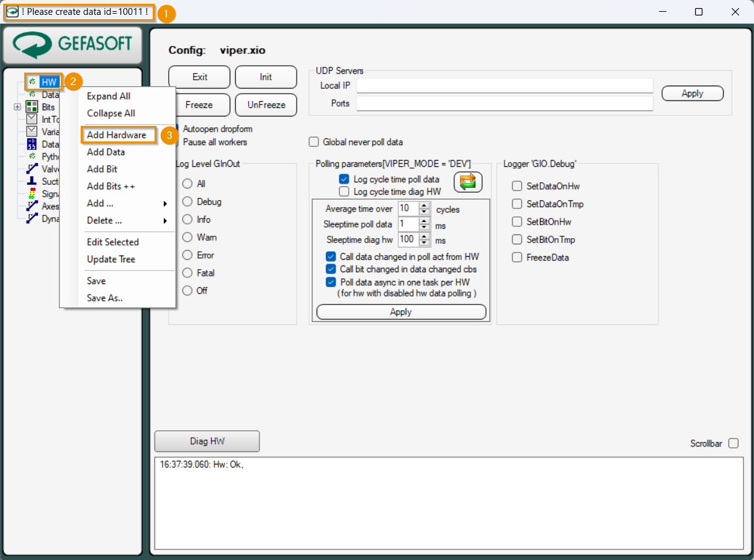Viewport: 754px width, 560px height.
Task: Decrease Sleeptime poll data value
Action: pyautogui.click(x=424, y=228)
